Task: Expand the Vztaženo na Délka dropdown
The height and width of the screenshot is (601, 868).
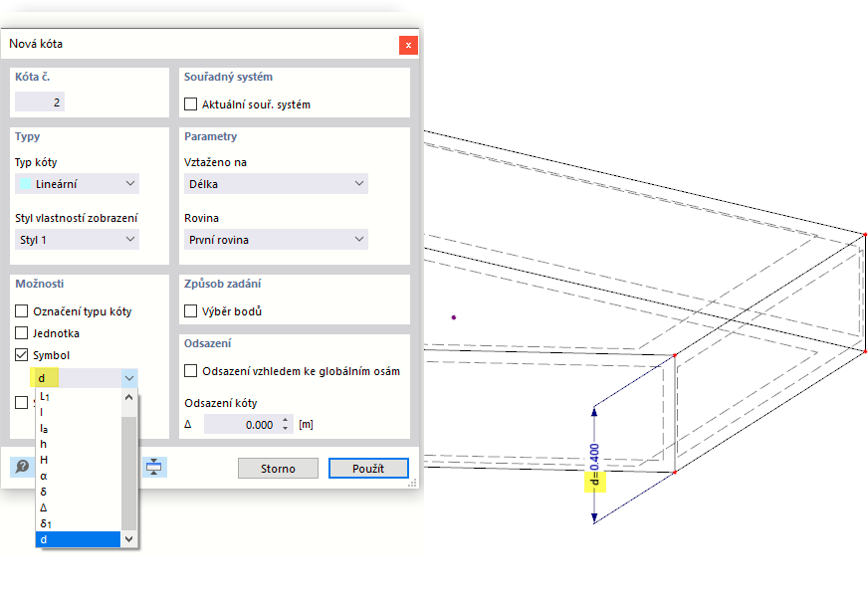Action: coord(276,184)
